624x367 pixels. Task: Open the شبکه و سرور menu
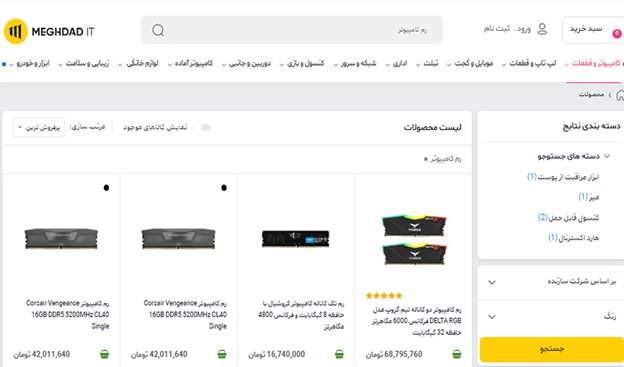[355, 63]
